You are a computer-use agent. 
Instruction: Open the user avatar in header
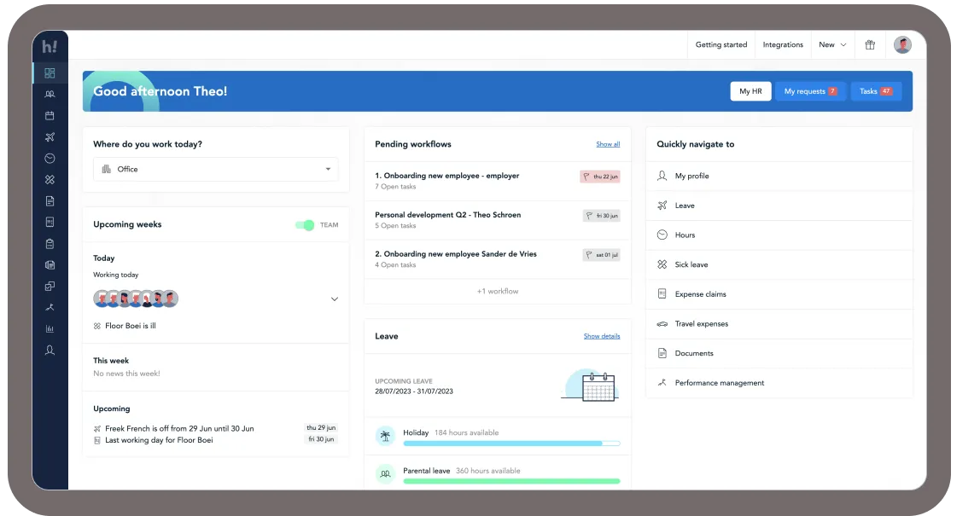point(902,44)
